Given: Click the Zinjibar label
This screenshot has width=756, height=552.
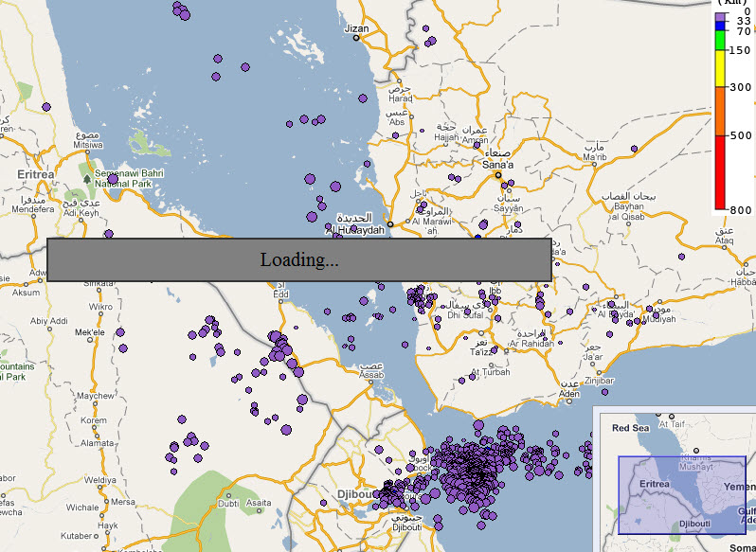Looking at the screenshot, I should (x=599, y=381).
